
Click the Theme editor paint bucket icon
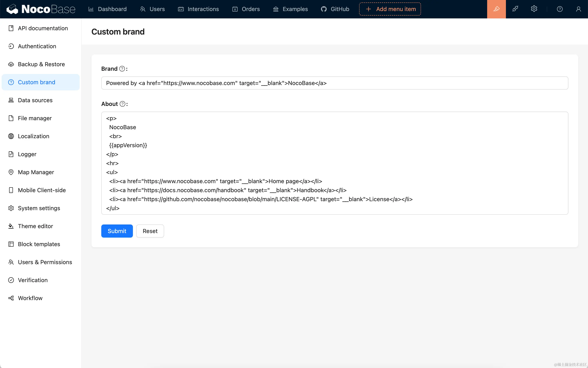coord(11,226)
